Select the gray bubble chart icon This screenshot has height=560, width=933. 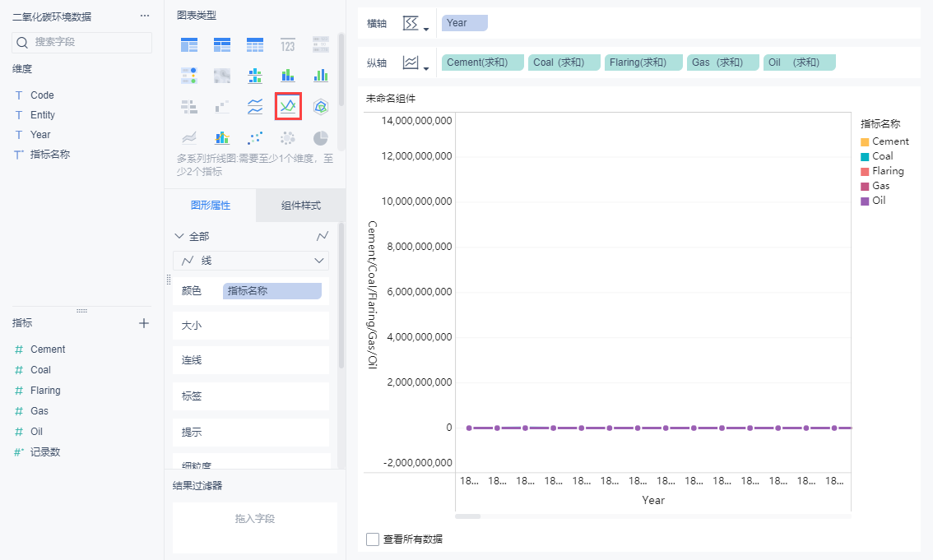pos(287,138)
